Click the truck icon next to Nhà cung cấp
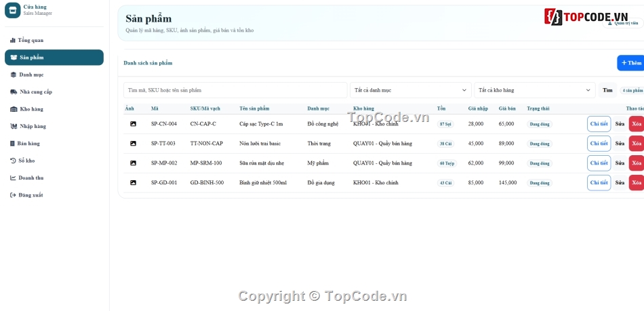This screenshot has height=311, width=644. point(14,92)
